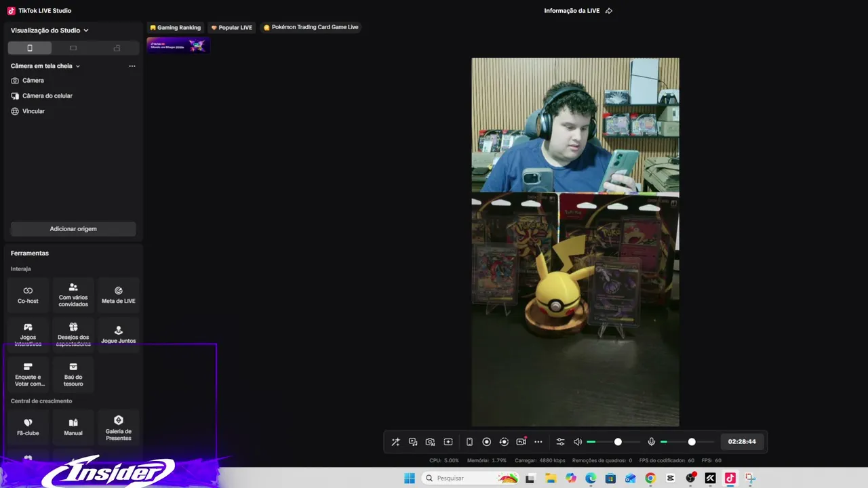Click the live timer 02:28:44
This screenshot has width=868, height=488.
[x=742, y=442]
